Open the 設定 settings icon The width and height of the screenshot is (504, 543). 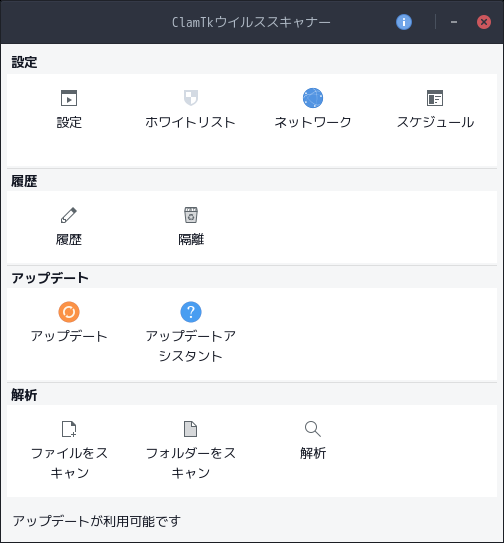pos(69,98)
